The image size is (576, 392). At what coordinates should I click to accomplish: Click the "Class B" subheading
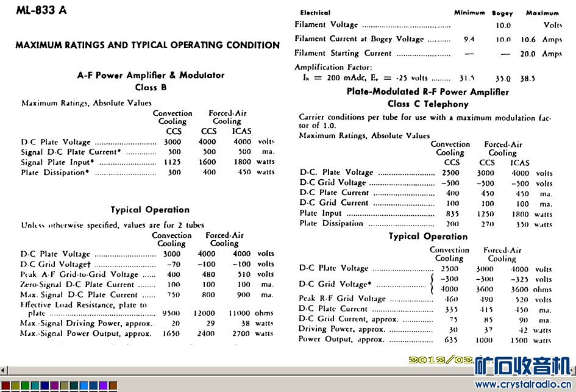click(x=151, y=87)
